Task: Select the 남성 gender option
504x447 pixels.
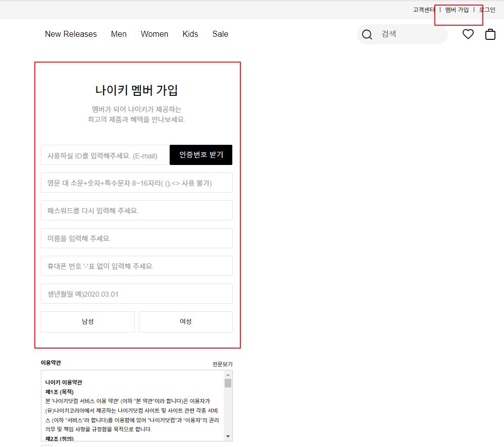Action: (88, 322)
